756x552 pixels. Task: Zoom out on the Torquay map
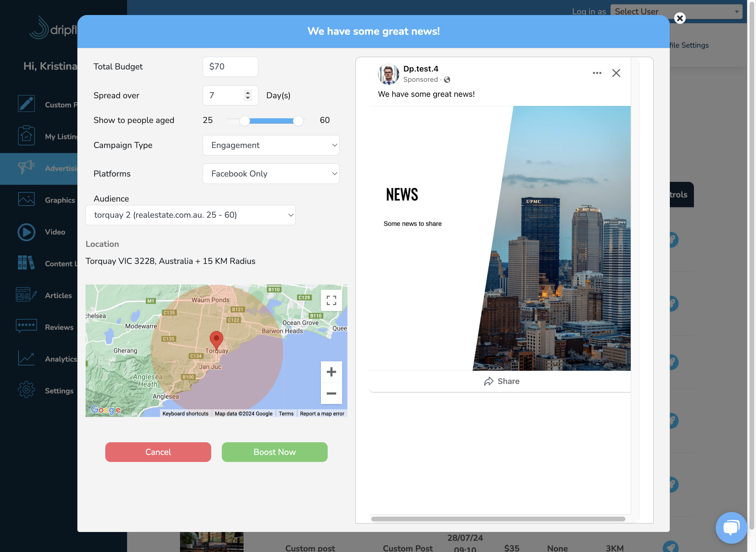click(331, 393)
